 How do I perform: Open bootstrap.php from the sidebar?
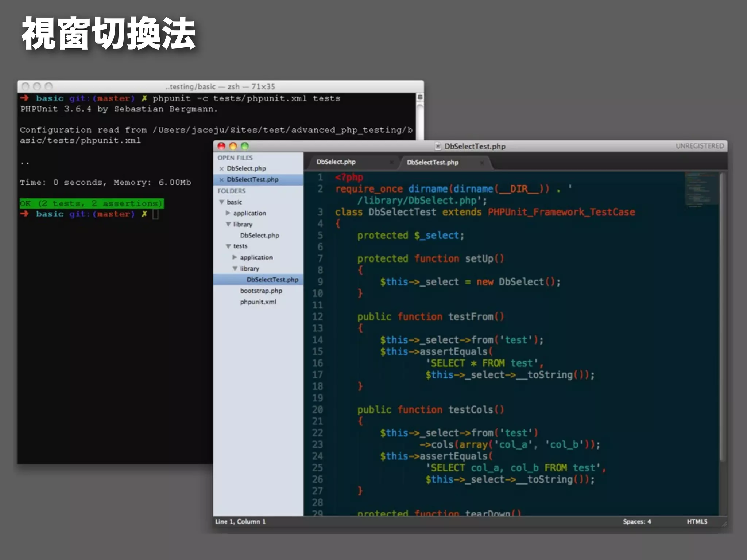coord(261,291)
